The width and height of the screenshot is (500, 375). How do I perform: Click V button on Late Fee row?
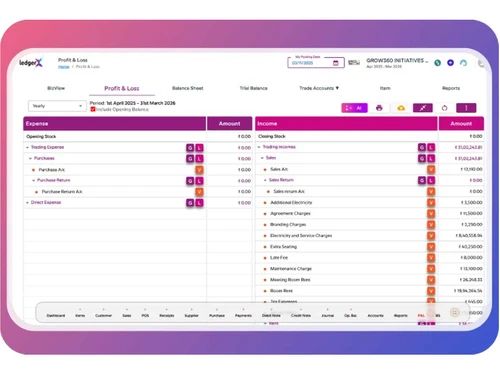click(x=431, y=258)
